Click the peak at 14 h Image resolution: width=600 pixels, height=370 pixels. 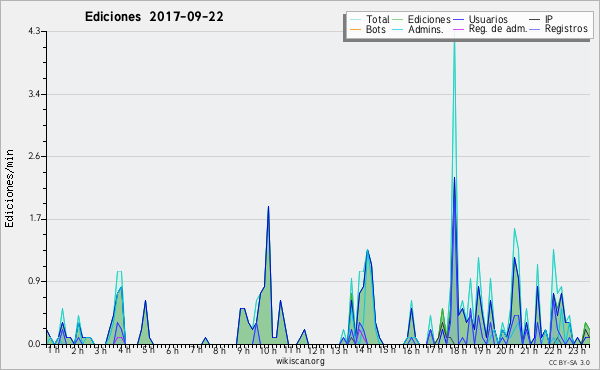pos(367,251)
